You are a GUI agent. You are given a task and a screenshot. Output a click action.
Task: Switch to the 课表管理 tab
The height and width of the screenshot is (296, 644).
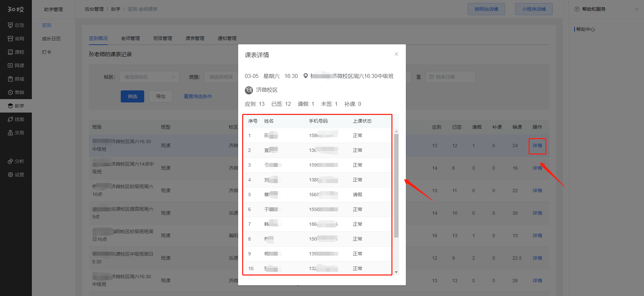[x=195, y=38]
